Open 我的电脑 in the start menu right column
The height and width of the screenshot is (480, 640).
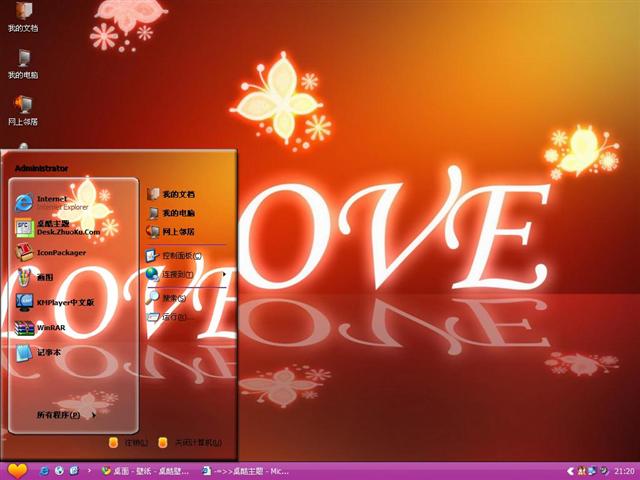(x=171, y=213)
